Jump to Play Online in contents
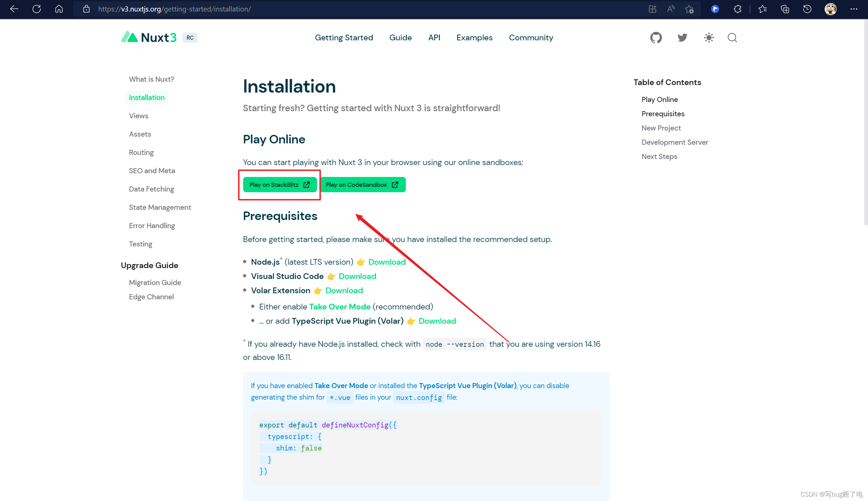 click(659, 99)
